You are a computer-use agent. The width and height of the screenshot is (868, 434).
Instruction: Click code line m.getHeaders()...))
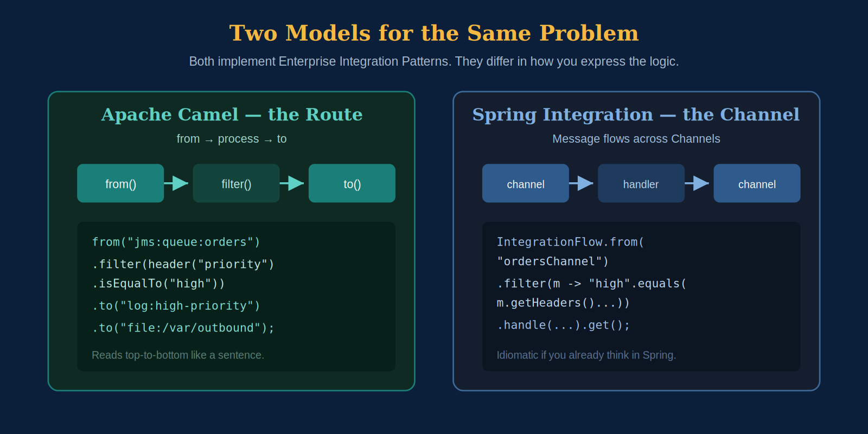[563, 303]
